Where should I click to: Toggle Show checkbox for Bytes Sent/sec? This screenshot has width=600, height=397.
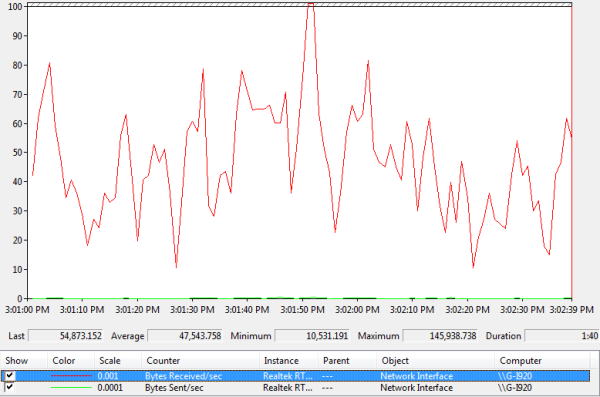[10, 387]
